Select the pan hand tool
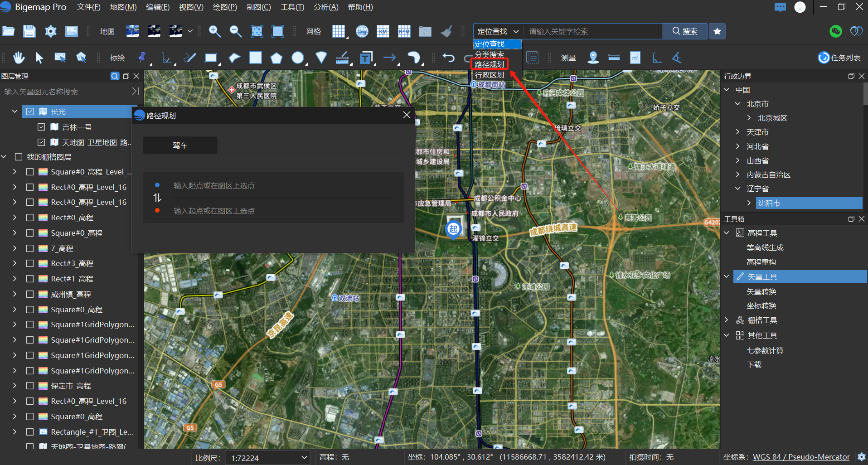 (19, 58)
